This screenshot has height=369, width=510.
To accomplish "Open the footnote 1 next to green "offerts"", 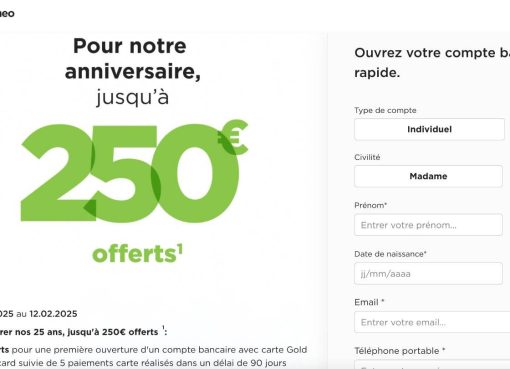I will (180, 248).
